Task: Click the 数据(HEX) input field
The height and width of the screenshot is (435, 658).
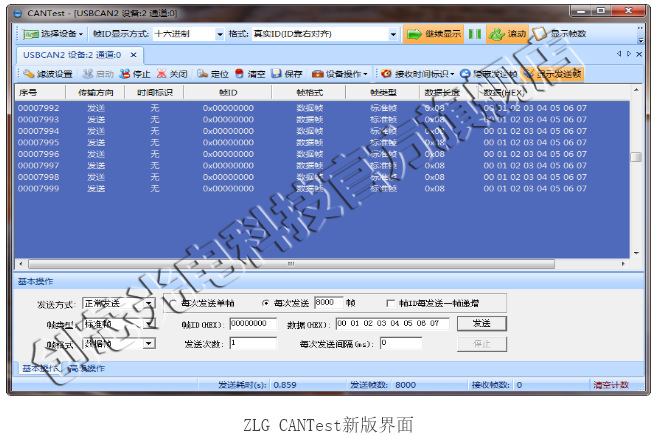Action: [392, 323]
